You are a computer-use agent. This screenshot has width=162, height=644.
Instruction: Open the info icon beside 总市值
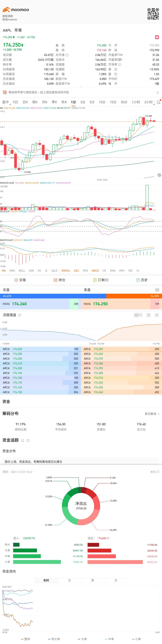click(x=67, y=55)
